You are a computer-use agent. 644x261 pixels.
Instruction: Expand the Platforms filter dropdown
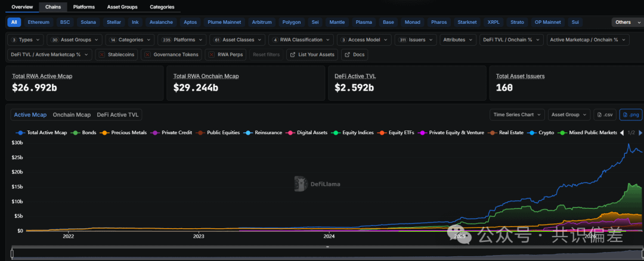click(x=182, y=40)
